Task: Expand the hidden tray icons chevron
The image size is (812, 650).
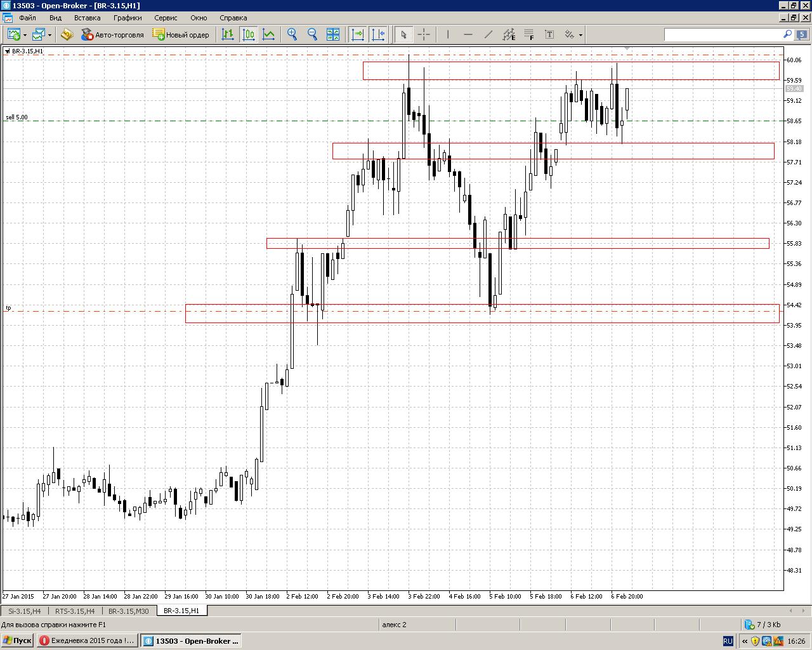Action: click(x=743, y=641)
